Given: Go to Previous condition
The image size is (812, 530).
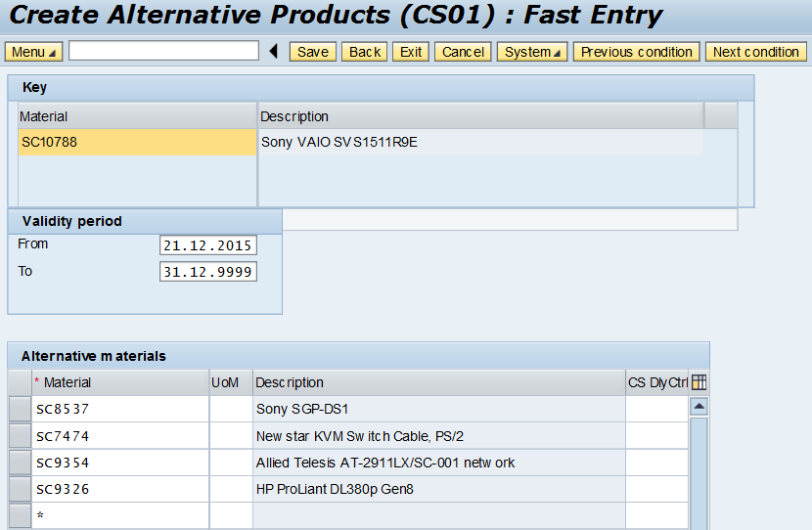Looking at the screenshot, I should pos(637,52).
